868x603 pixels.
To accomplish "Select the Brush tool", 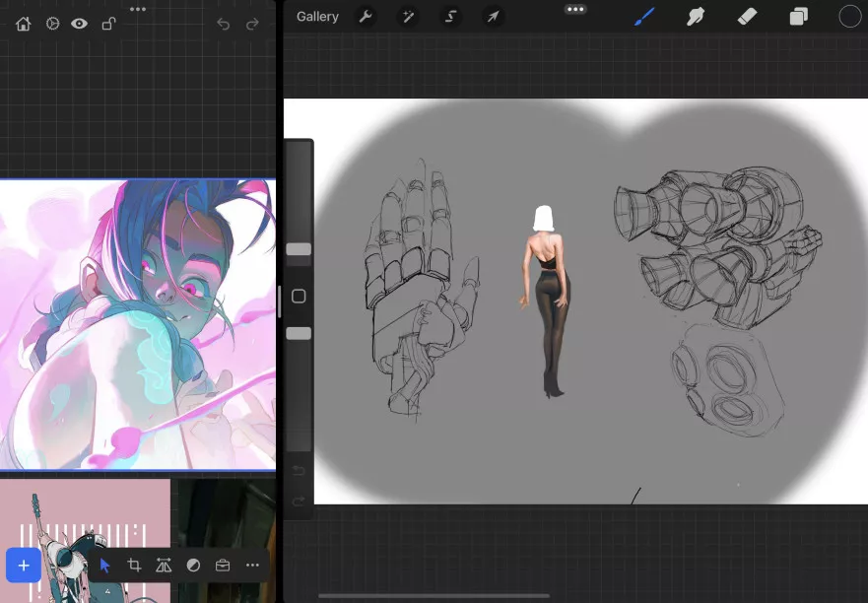I will coord(644,17).
